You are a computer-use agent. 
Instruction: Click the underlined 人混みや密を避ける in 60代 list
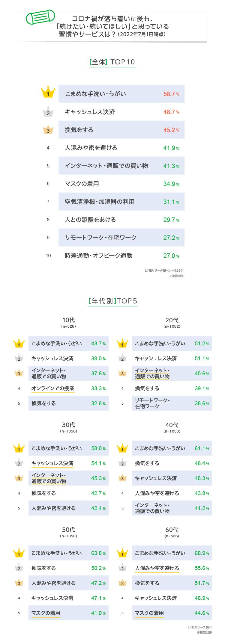[157, 568]
